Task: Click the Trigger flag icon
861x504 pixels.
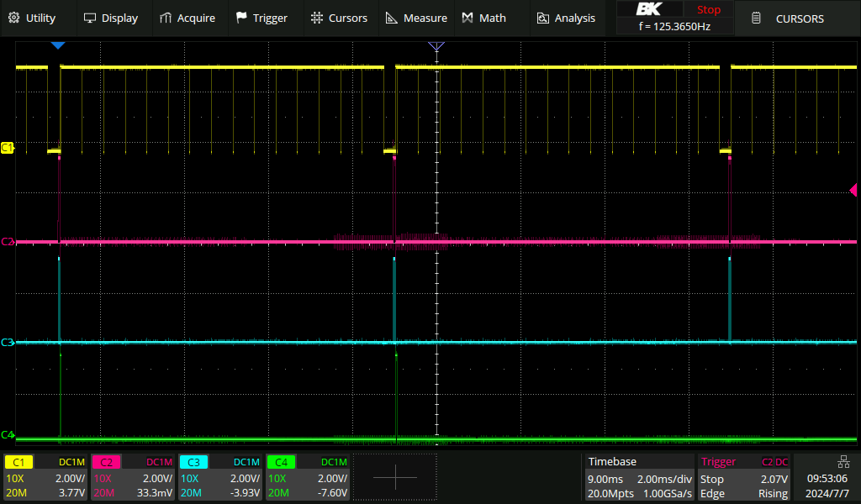Action: click(x=241, y=18)
